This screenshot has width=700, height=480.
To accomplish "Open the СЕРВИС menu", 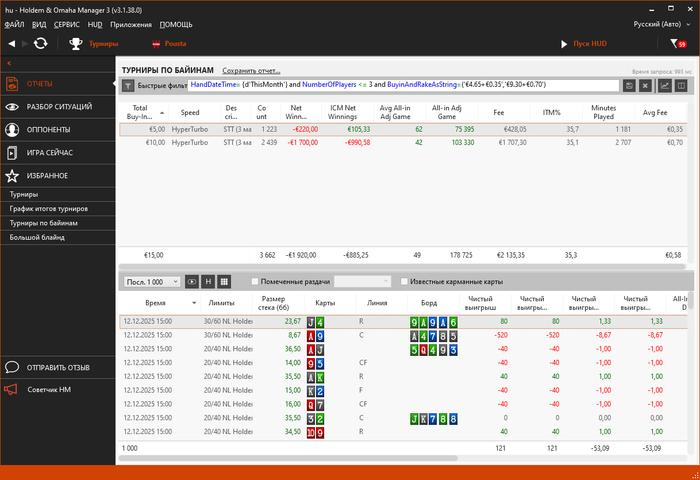I will point(67,23).
